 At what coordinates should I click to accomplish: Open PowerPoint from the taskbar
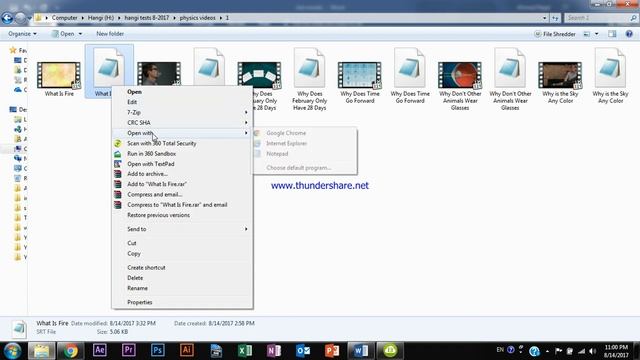332,350
